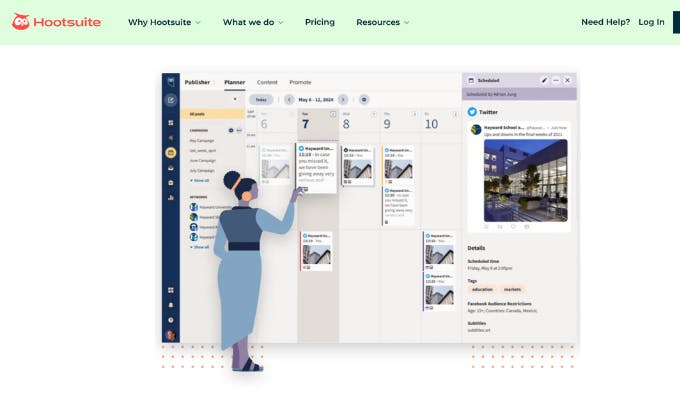Open the top post card on day 9

tap(398, 166)
